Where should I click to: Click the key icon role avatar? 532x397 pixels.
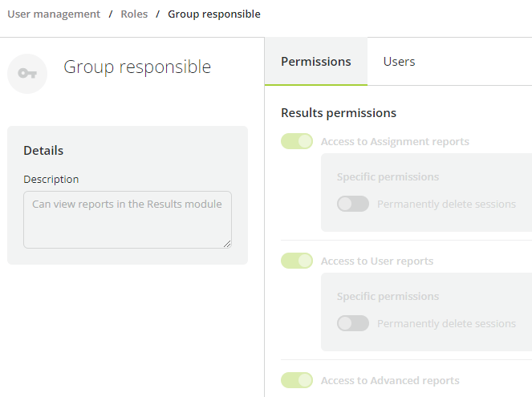tap(27, 74)
